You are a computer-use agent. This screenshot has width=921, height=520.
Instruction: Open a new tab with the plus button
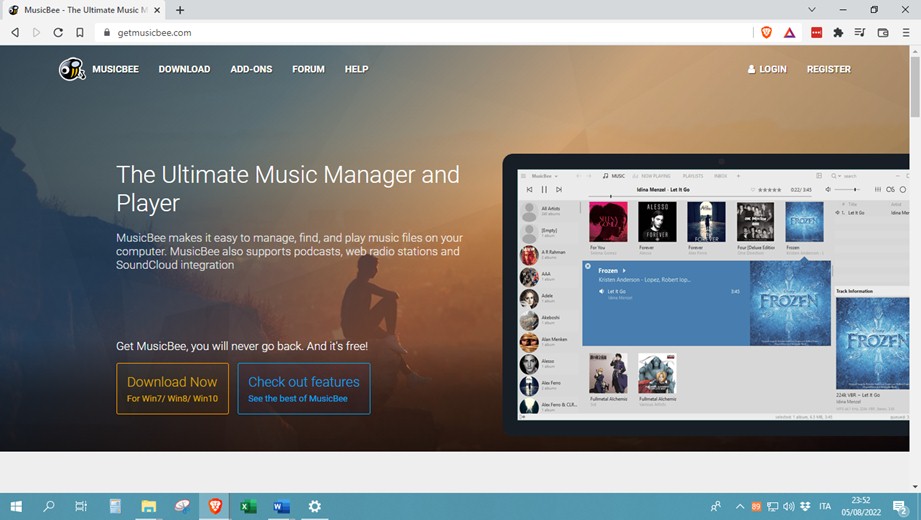click(180, 10)
